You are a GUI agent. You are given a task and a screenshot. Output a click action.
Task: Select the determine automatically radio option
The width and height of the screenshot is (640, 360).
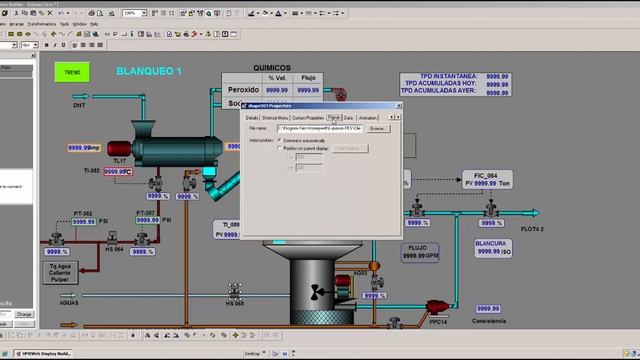[x=280, y=140]
